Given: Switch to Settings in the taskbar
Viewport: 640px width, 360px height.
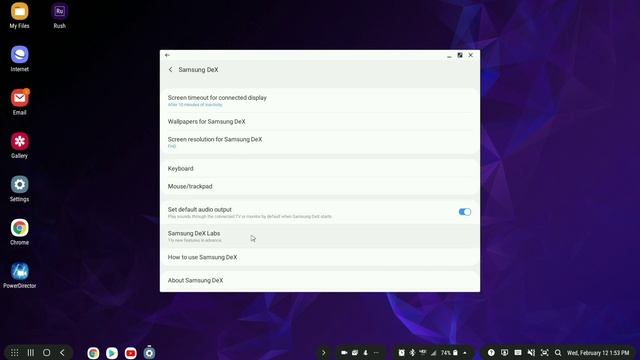Looking at the screenshot, I should tap(149, 353).
